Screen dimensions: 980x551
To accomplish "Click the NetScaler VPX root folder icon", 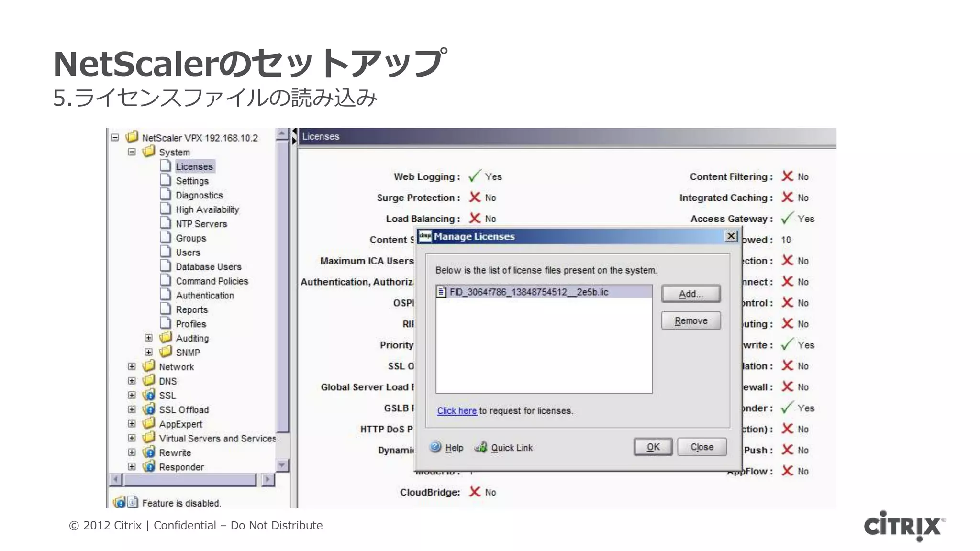I will click(132, 137).
